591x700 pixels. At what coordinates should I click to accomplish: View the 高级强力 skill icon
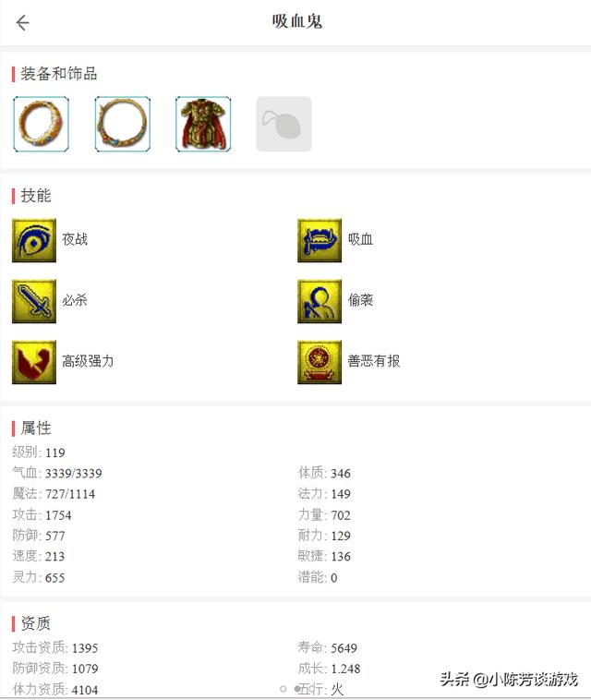34,362
